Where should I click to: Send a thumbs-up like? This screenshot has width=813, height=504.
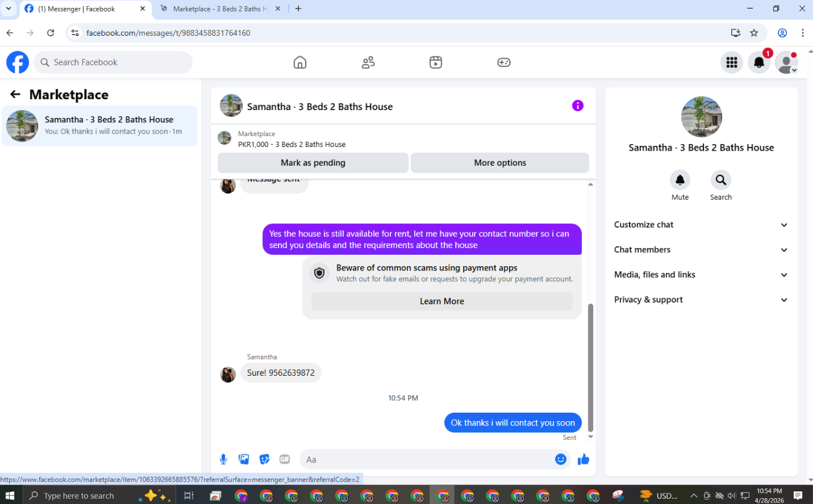[584, 460]
